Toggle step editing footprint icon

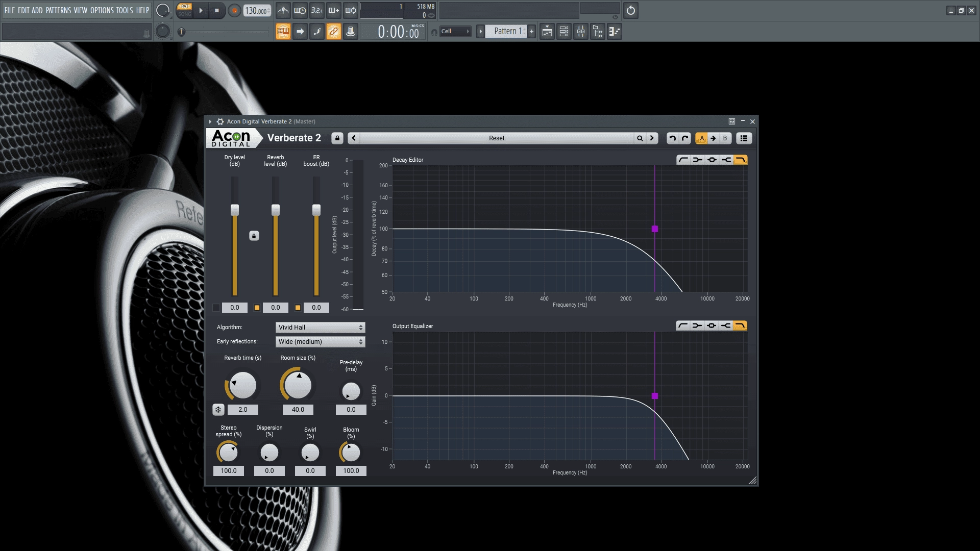[x=317, y=32]
